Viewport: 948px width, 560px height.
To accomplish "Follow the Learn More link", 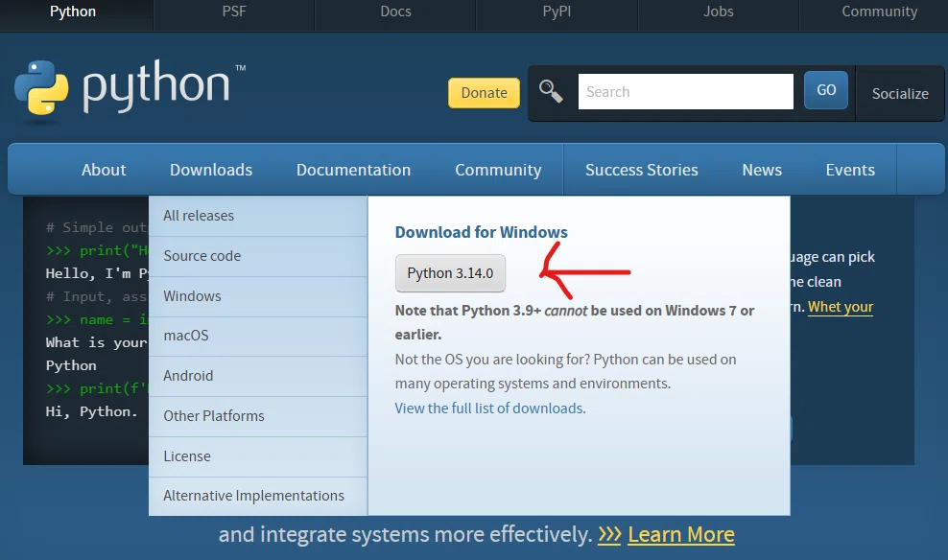I will coord(680,535).
